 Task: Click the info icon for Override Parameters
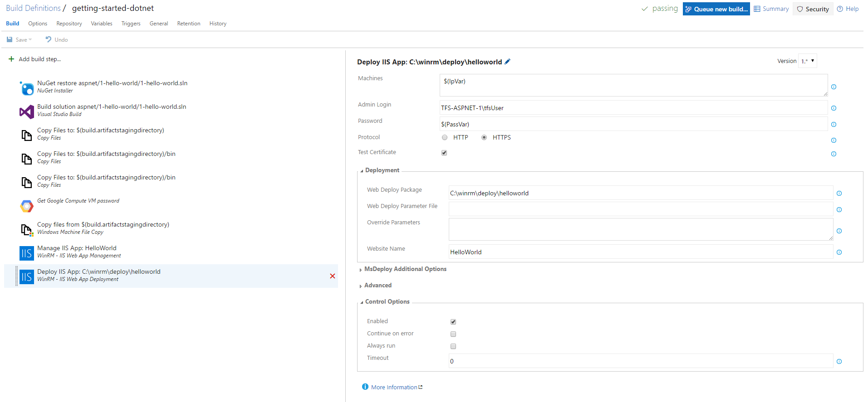coord(839,231)
